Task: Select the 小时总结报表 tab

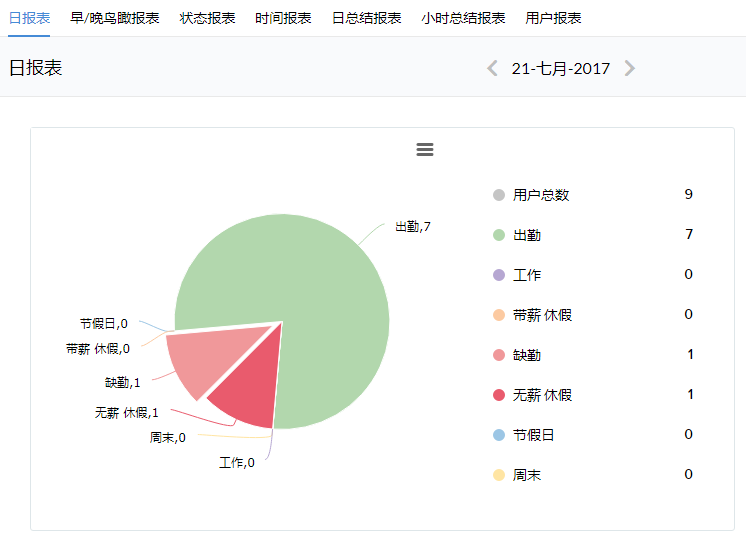Action: pyautogui.click(x=463, y=18)
